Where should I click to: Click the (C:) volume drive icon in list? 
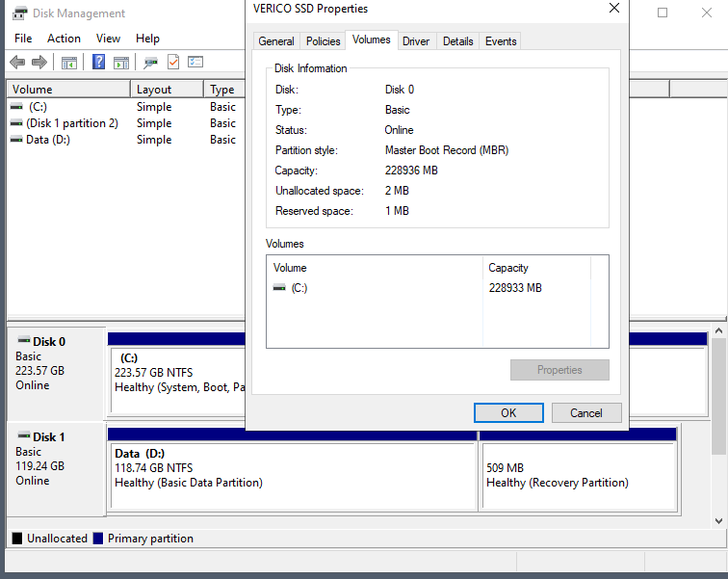(16, 107)
